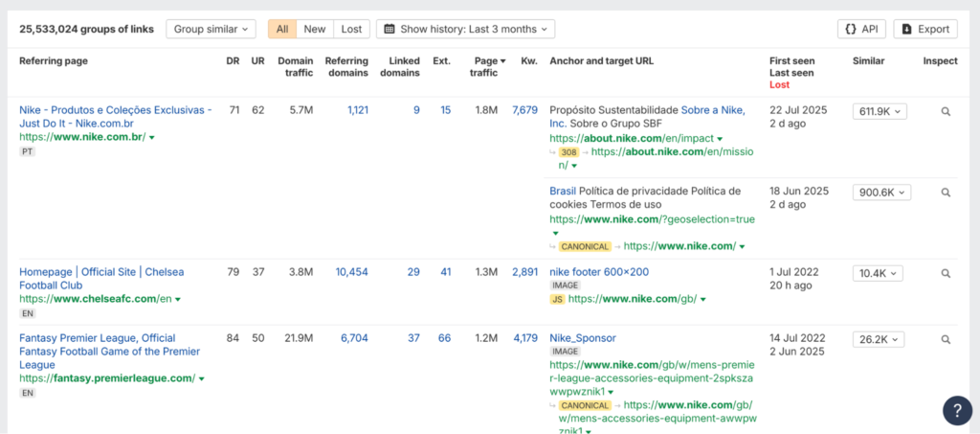Open the https://www.nike.com.br/ URL

click(82, 136)
